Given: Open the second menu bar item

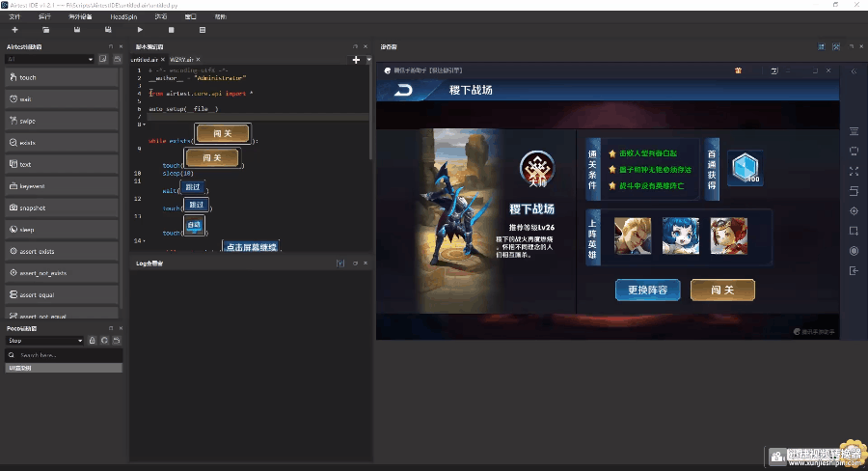Looking at the screenshot, I should point(44,16).
